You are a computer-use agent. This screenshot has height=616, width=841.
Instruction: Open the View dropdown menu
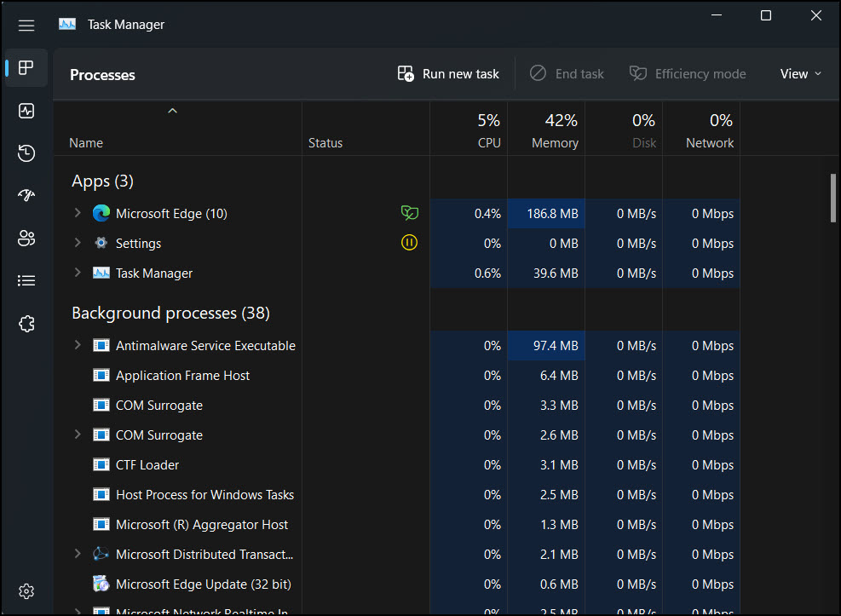point(800,74)
